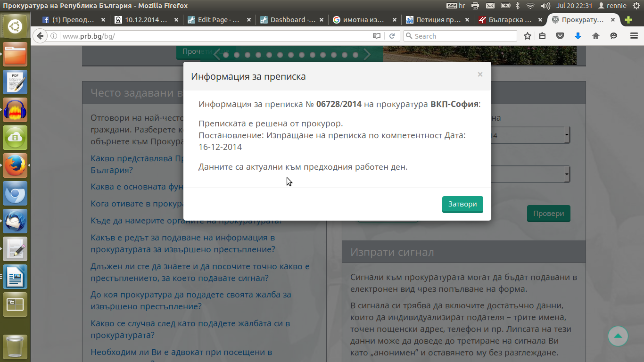Open link До коя прокуратура да подадете
This screenshot has height=362, width=644.
pos(191,301)
